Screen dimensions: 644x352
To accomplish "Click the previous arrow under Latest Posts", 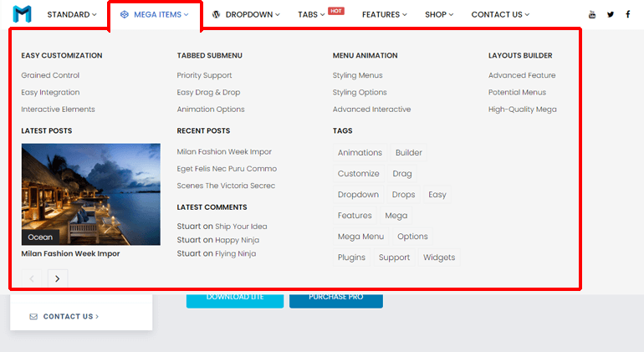I will coord(32,278).
